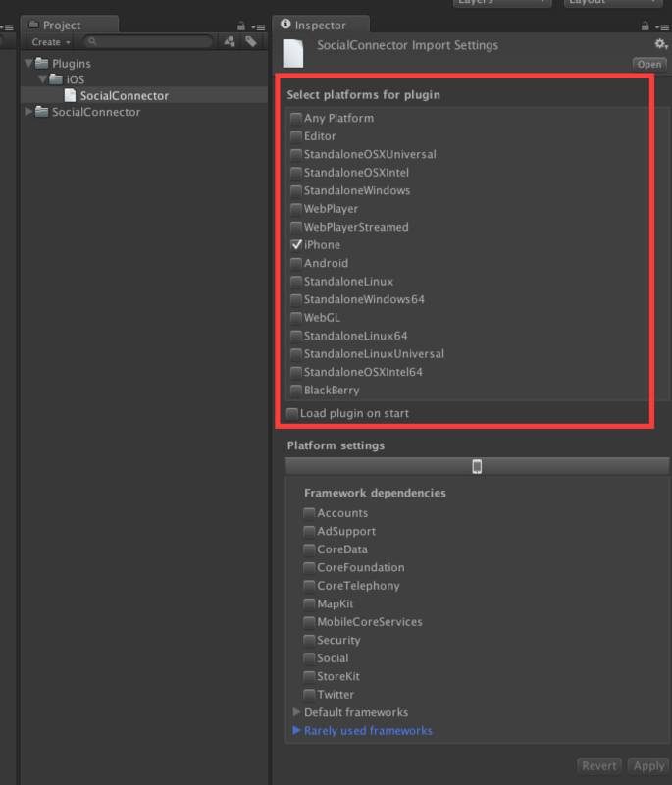The width and height of the screenshot is (672, 785).
Task: Click the Inspector panel lock icon
Action: coord(645,26)
